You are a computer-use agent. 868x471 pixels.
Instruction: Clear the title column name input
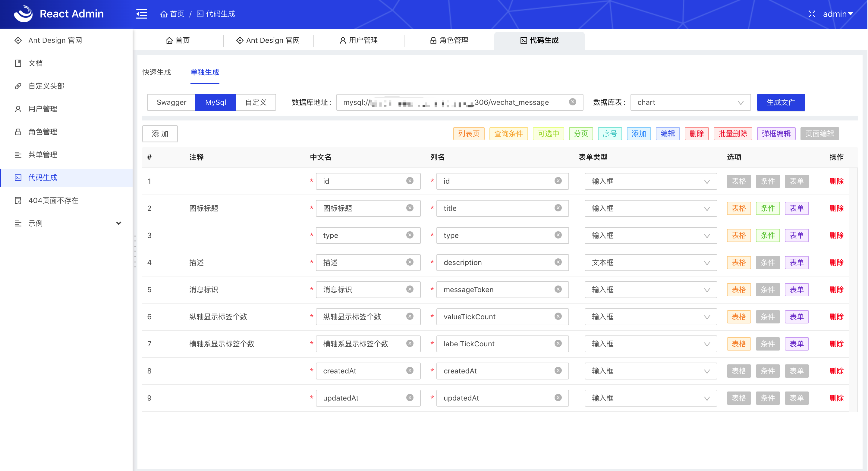558,208
